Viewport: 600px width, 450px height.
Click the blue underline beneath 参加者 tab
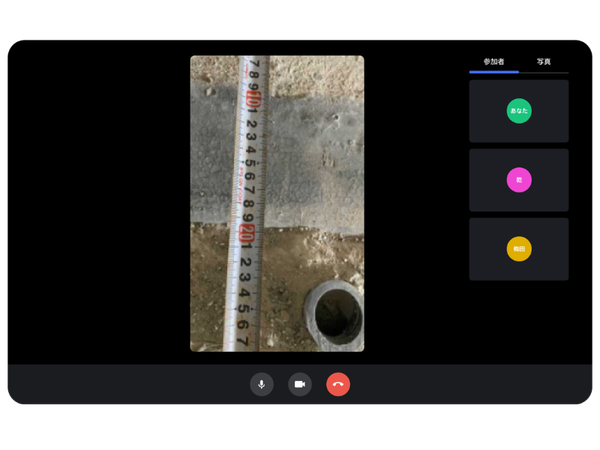coord(494,72)
